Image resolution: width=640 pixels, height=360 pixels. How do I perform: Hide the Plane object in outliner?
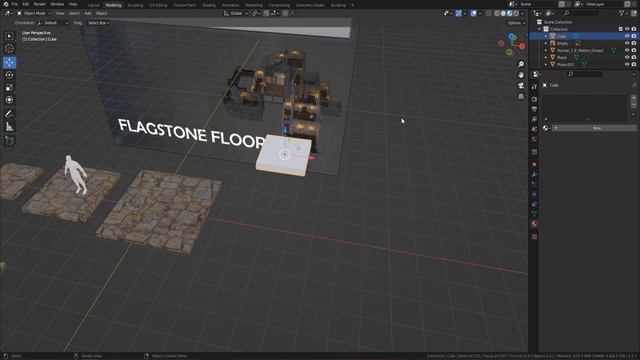[627, 57]
